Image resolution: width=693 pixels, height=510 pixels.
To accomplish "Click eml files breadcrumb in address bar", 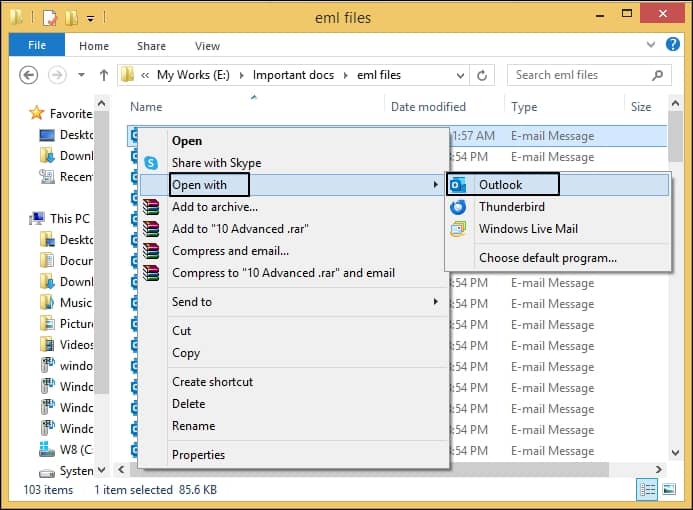I will (x=379, y=75).
